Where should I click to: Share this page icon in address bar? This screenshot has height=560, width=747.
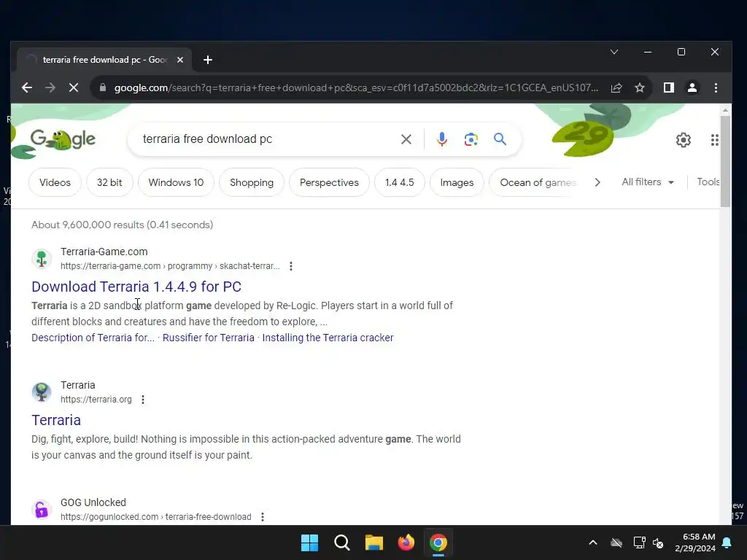616,87
